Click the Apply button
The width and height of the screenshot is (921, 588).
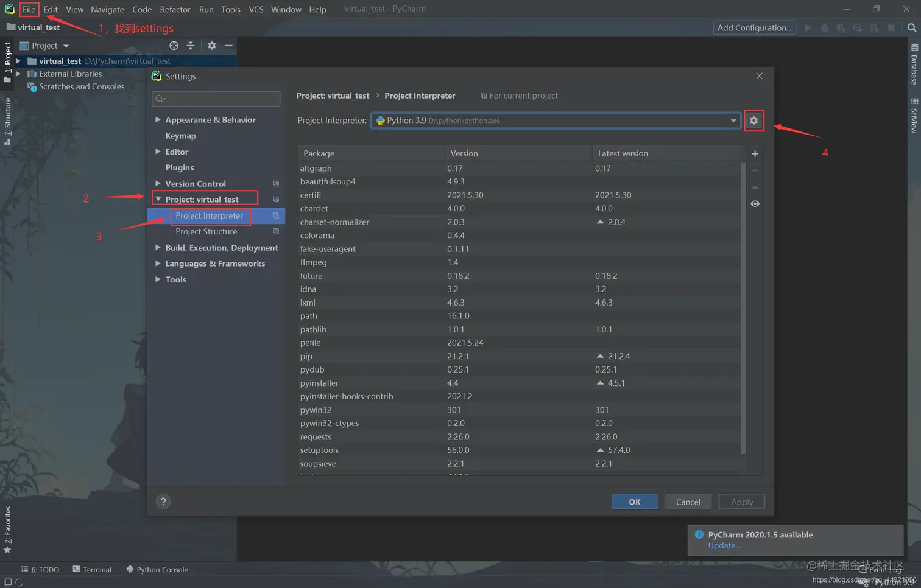[741, 502]
